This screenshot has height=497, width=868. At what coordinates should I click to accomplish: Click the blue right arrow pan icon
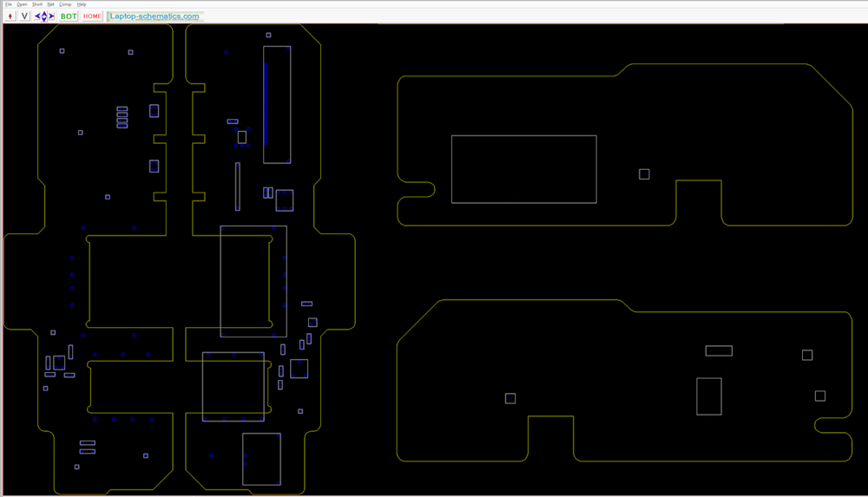click(51, 16)
